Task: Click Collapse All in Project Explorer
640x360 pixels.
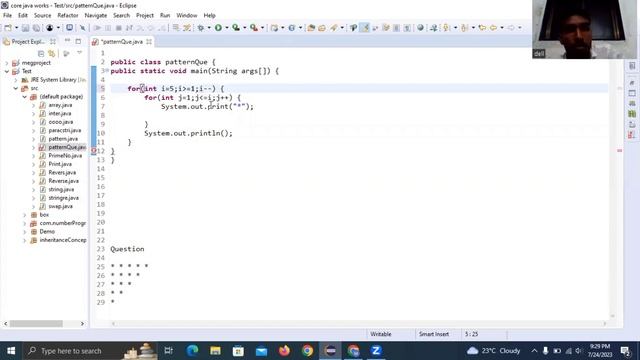Action: [x=41, y=53]
